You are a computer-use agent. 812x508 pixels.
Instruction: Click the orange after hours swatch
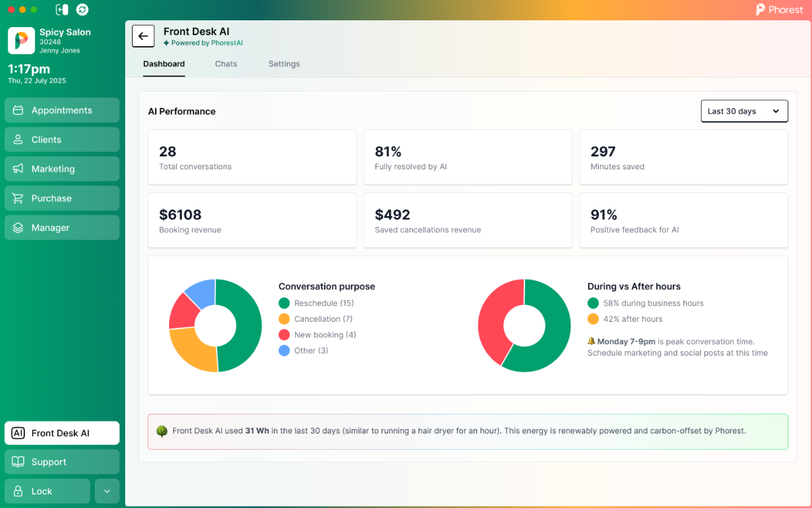click(x=593, y=319)
